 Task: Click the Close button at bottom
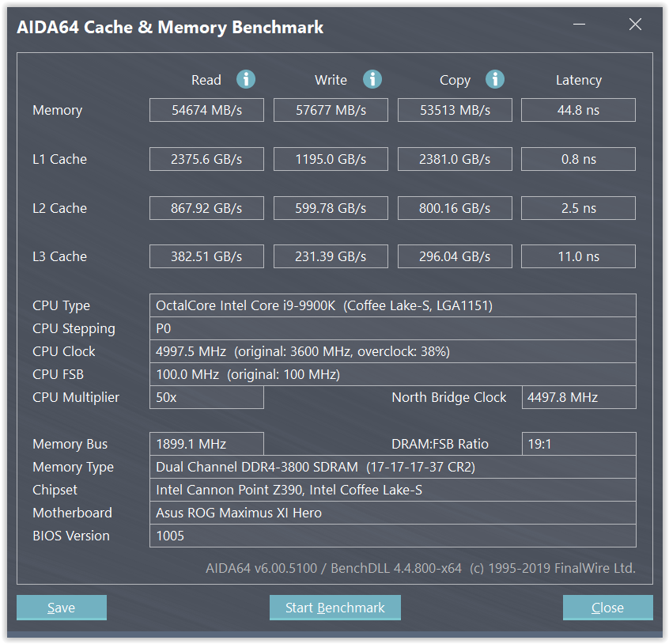point(607,608)
